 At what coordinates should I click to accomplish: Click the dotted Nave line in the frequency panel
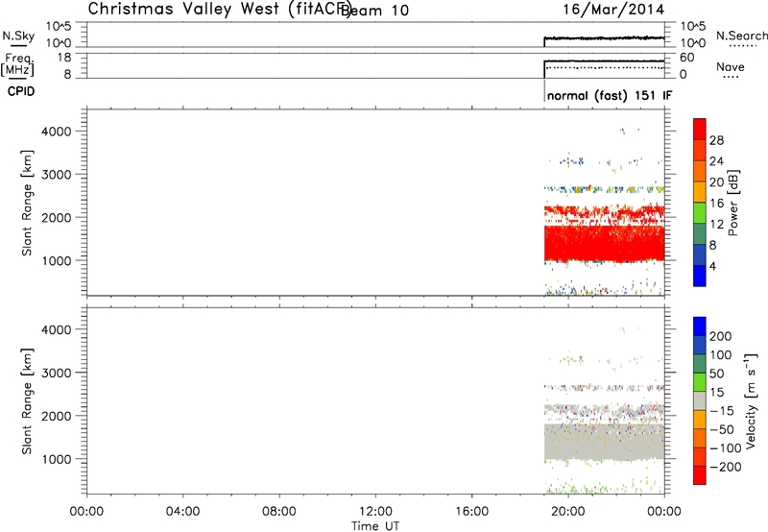click(x=605, y=67)
